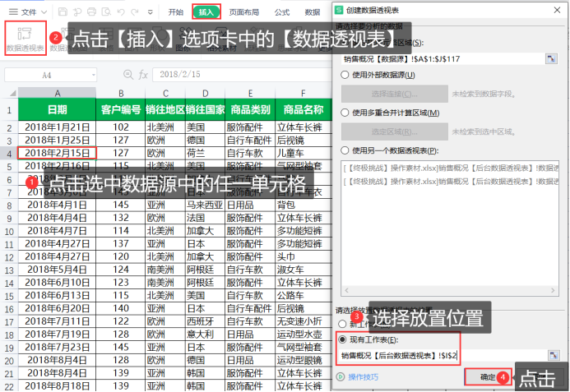This screenshot has width=570, height=392.
Task: Select 使用外部数据源 radio option
Action: coord(345,75)
